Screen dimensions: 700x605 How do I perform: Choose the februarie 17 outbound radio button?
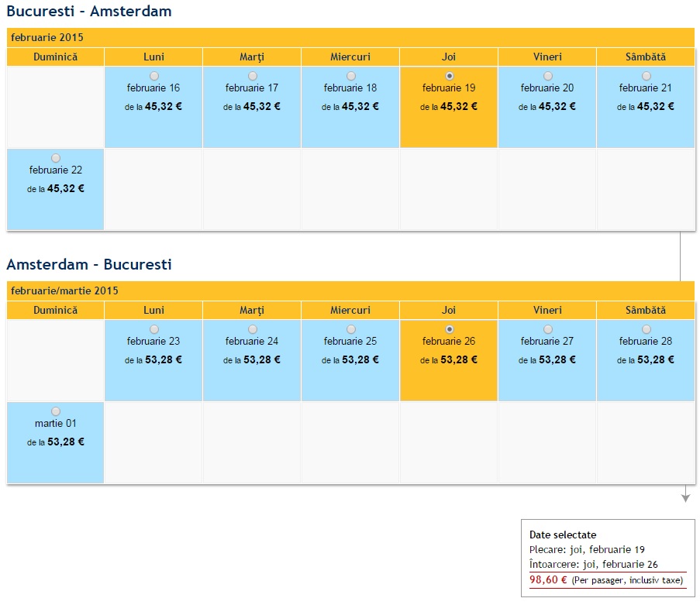[x=253, y=76]
